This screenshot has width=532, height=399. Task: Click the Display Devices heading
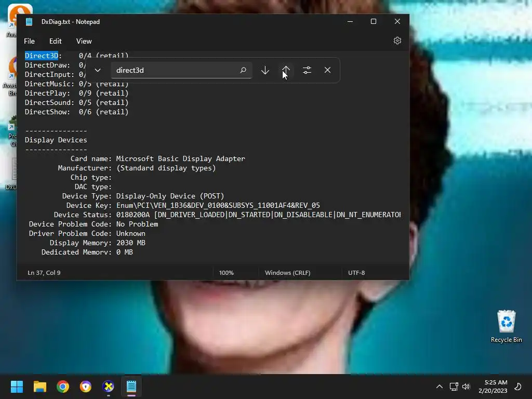point(56,140)
